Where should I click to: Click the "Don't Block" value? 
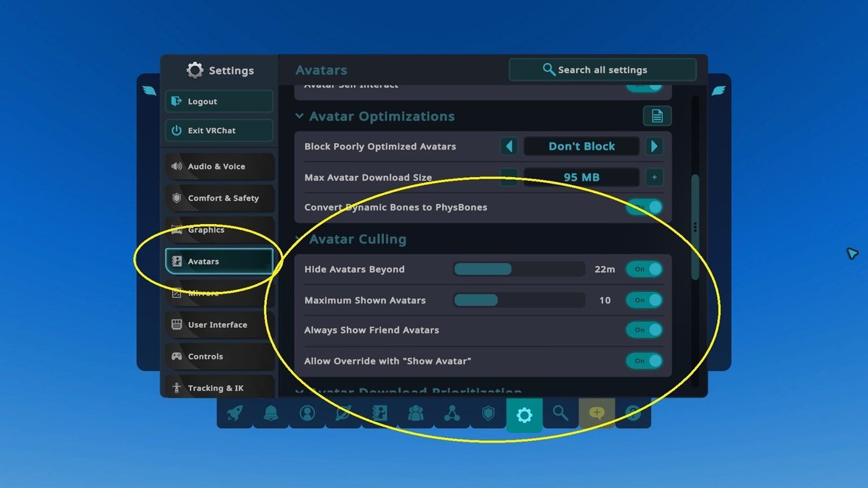[x=582, y=146]
